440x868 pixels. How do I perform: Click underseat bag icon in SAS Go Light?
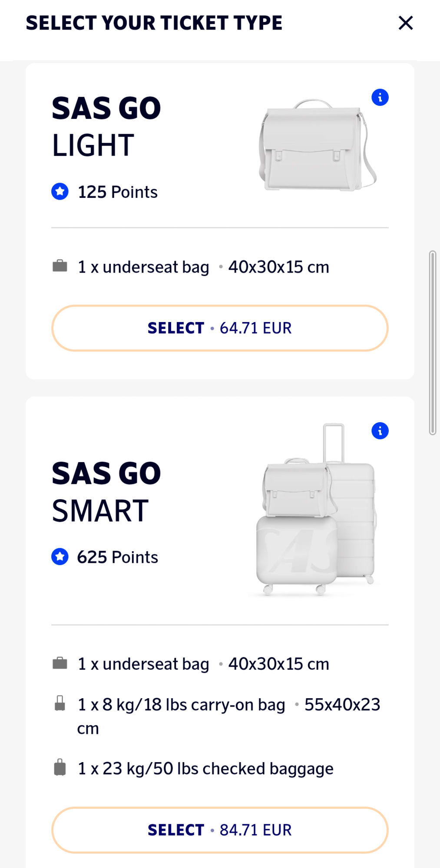60,266
